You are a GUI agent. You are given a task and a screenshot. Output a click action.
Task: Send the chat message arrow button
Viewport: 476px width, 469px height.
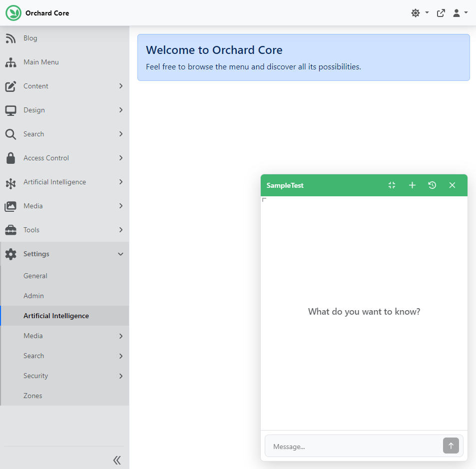coord(451,446)
